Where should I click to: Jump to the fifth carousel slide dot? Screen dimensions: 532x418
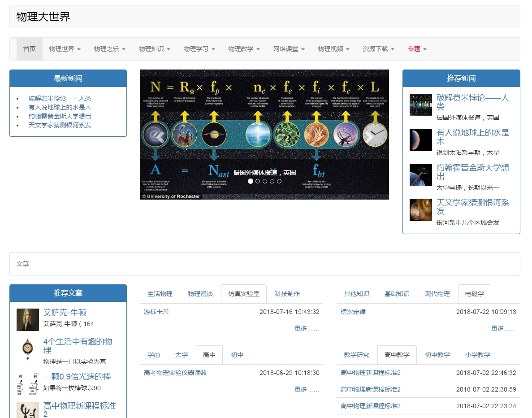[279, 181]
